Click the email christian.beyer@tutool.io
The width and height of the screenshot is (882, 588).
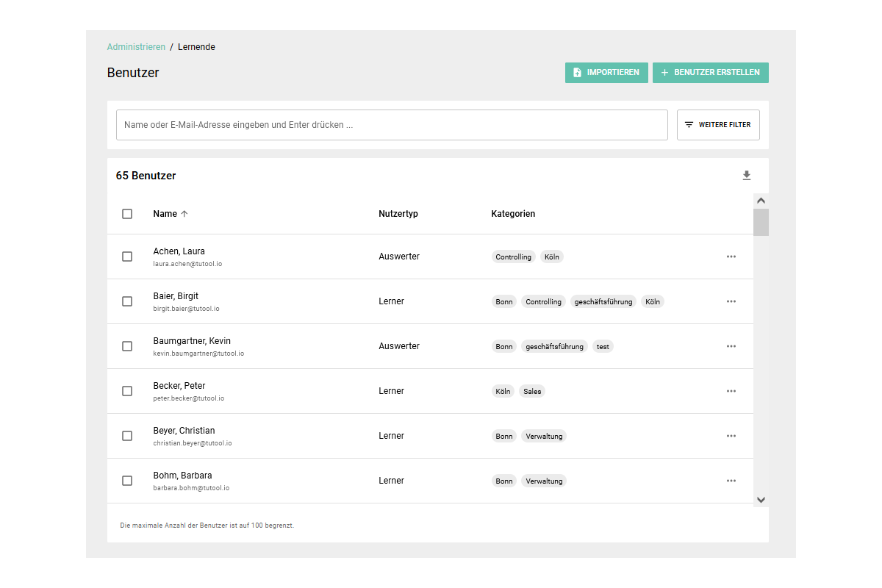tap(193, 443)
